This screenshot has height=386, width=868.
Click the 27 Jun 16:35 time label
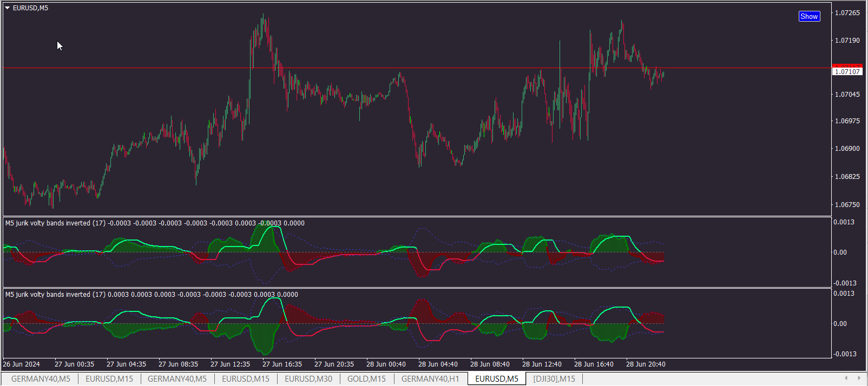pos(282,364)
